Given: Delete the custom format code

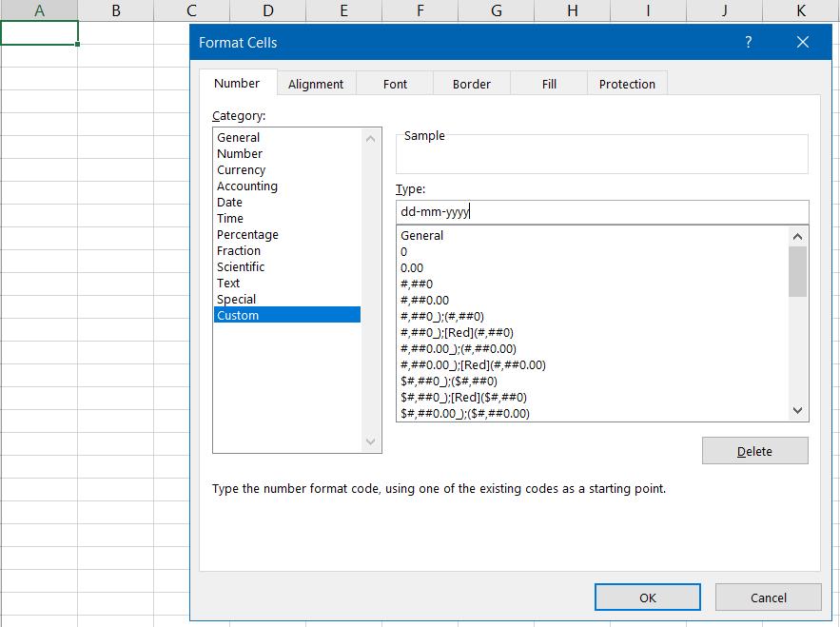Looking at the screenshot, I should [x=754, y=451].
